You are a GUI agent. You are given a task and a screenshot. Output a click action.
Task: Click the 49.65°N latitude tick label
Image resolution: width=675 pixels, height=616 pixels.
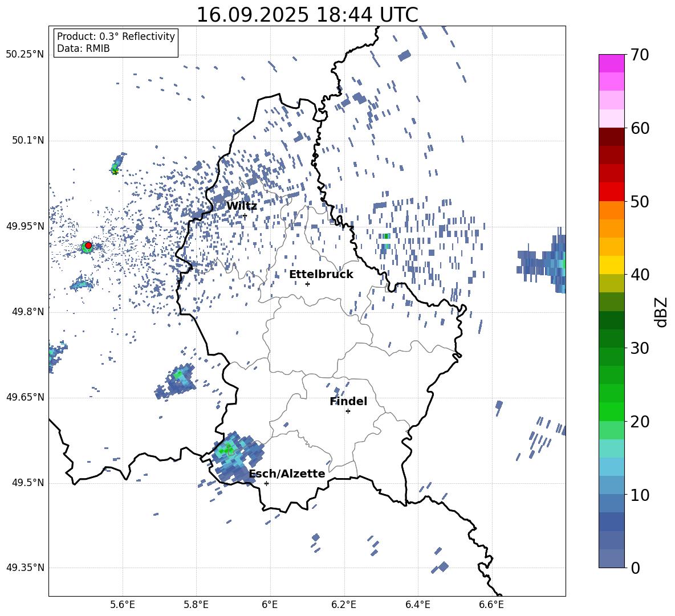click(25, 397)
